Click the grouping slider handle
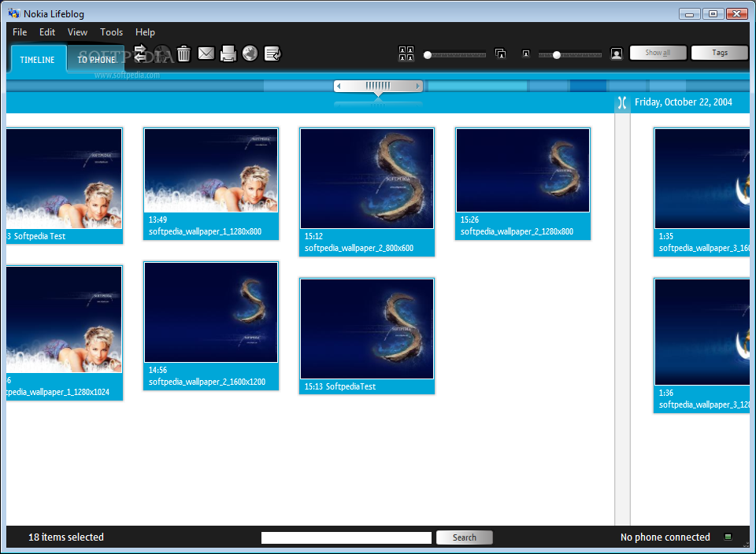The image size is (756, 554). (427, 55)
